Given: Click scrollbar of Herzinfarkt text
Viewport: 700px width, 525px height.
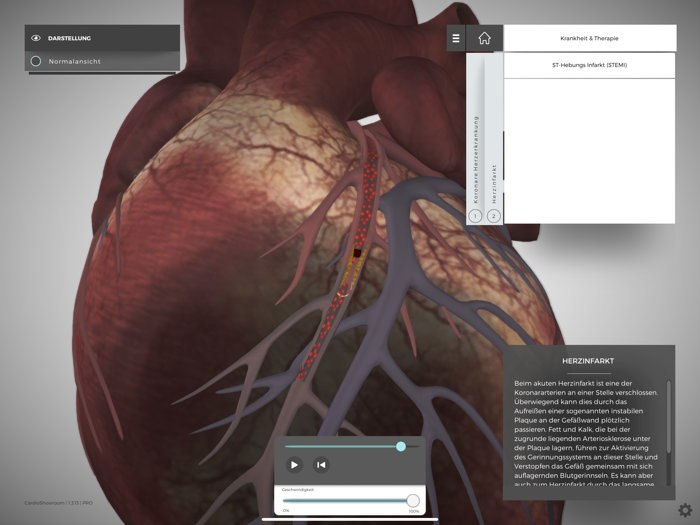Looking at the screenshot, I should coord(668,417).
